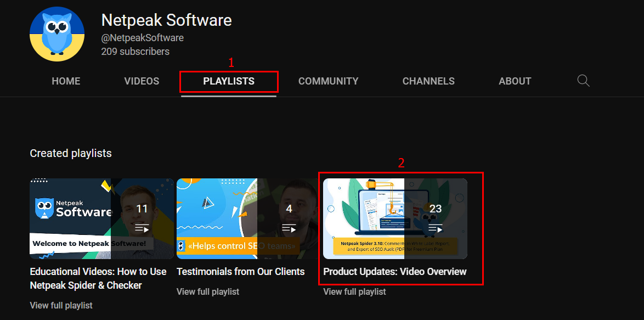Click the Netpeak Software owl avatar

[x=57, y=35]
